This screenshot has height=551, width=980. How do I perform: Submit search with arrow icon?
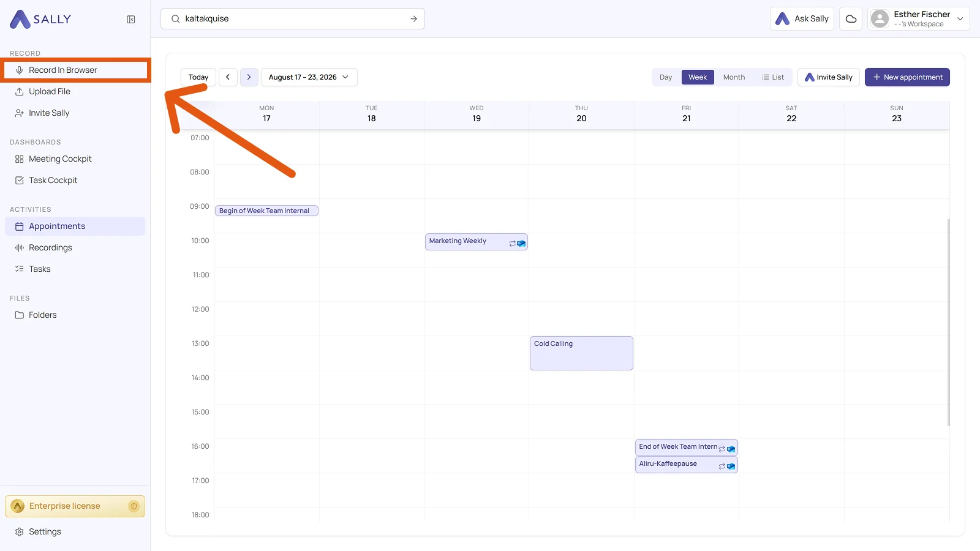pos(414,19)
